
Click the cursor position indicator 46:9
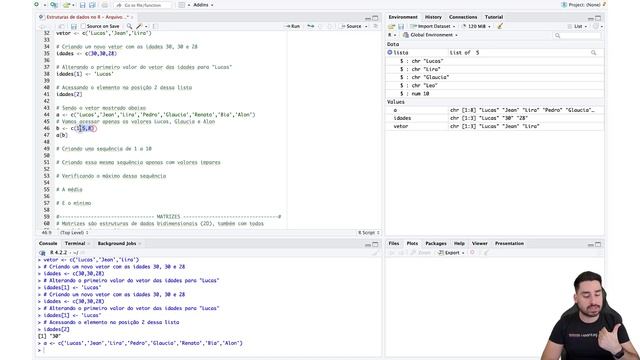pos(47,233)
